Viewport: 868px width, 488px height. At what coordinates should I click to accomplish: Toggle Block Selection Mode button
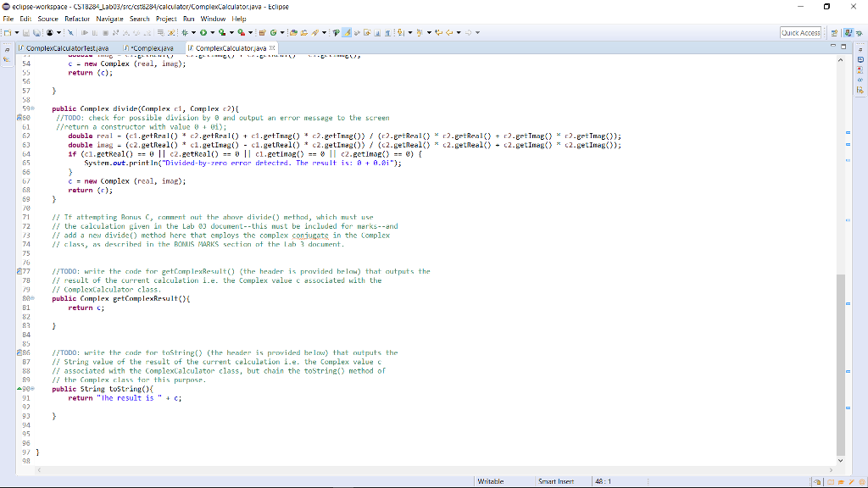pos(377,33)
